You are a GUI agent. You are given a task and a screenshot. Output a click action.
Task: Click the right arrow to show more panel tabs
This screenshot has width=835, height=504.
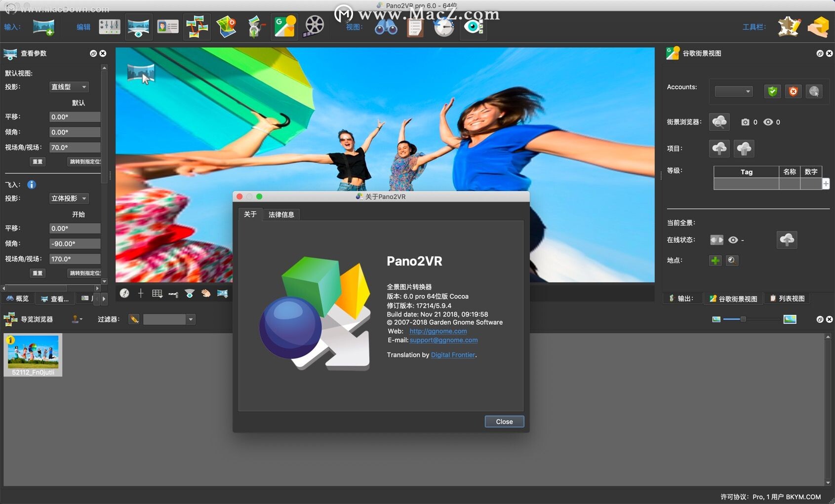104,299
